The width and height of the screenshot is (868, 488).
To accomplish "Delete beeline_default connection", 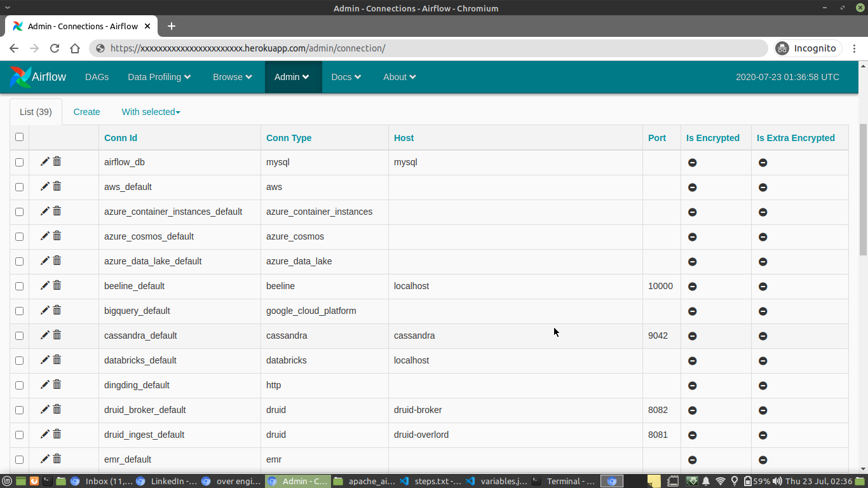I will (57, 285).
